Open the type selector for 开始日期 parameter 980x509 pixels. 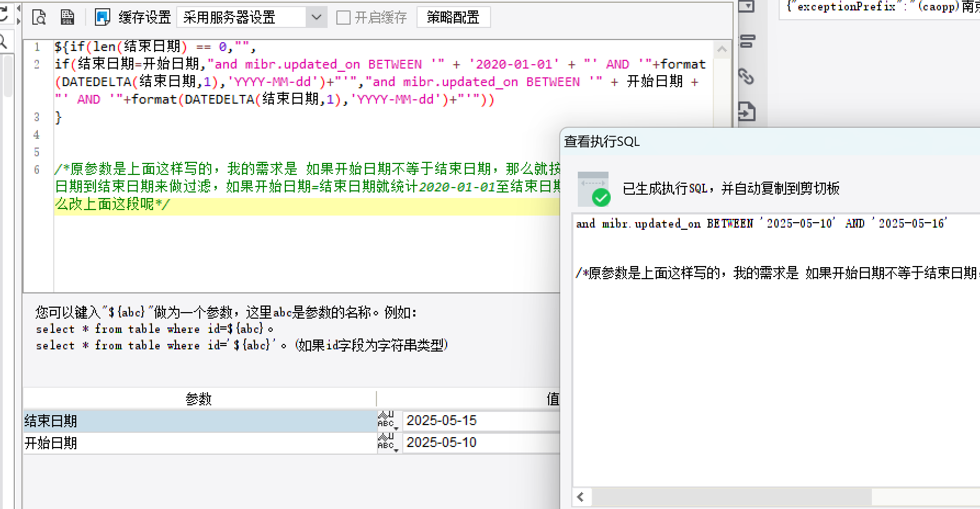click(x=387, y=443)
